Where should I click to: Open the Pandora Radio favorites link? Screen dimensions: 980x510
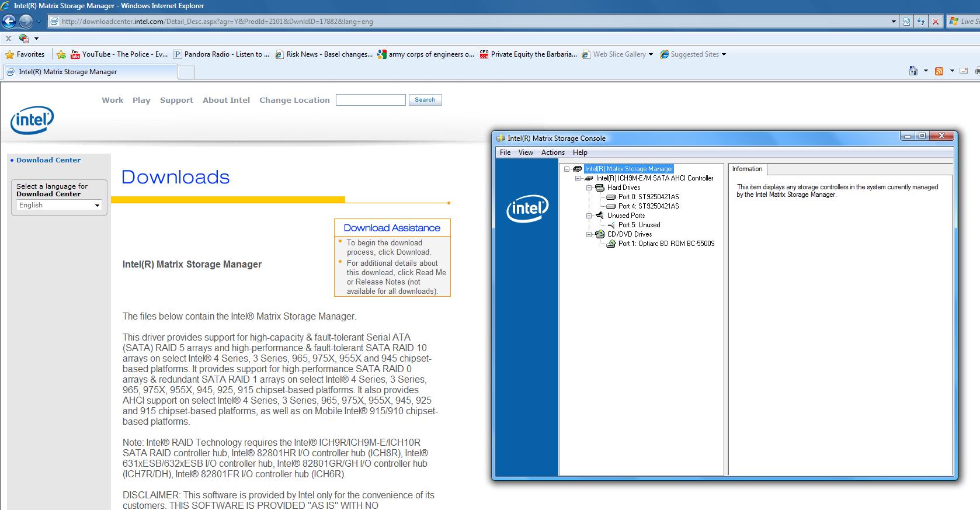tap(221, 54)
